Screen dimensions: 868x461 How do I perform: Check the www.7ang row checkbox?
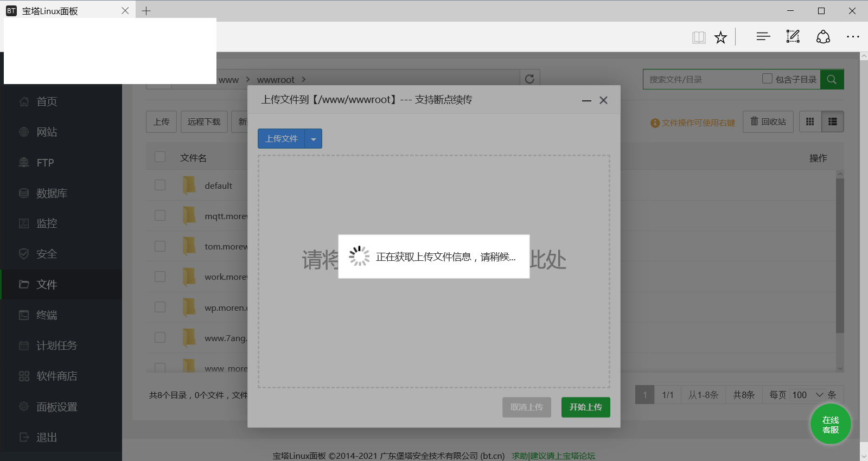coord(160,337)
